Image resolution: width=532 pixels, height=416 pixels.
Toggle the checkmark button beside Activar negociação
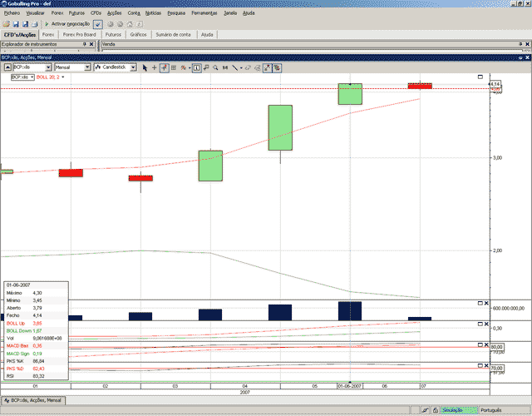coord(98,24)
